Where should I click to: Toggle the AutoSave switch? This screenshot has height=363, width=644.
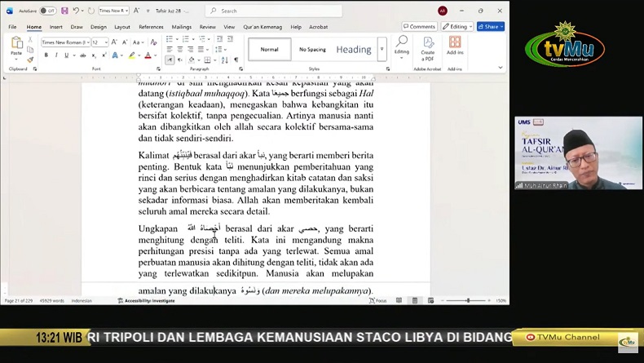(48, 11)
